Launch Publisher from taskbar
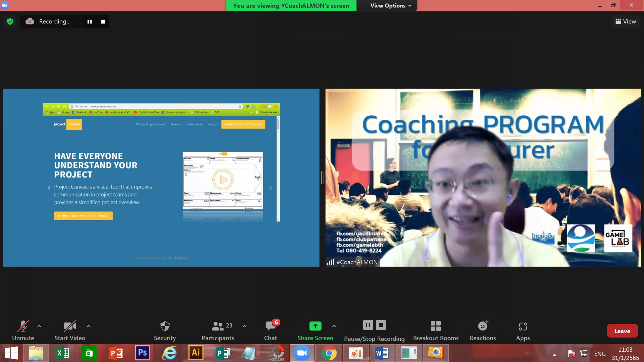 222,353
